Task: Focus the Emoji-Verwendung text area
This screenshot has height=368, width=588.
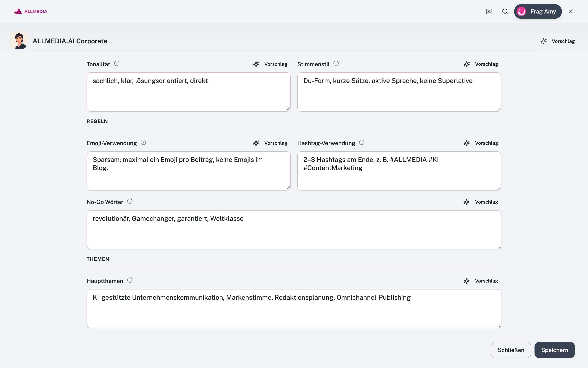Action: 189,171
